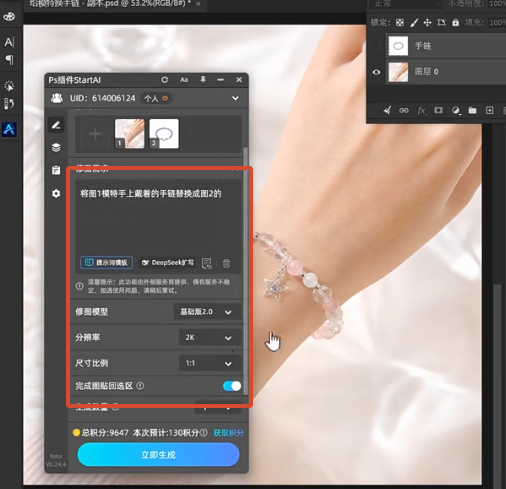Click the leftmost icon in Layers panel footer

(387, 110)
